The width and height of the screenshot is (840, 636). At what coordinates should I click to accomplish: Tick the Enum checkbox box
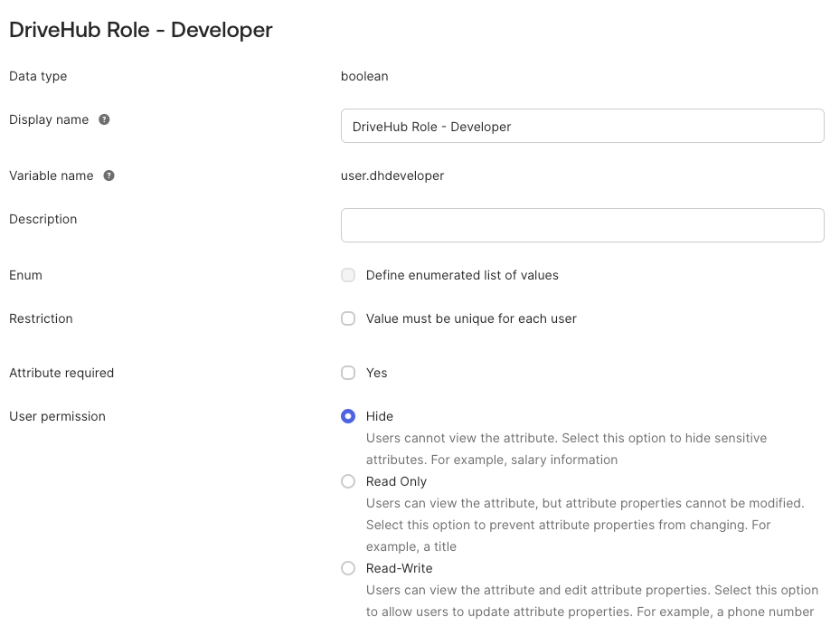(x=348, y=275)
